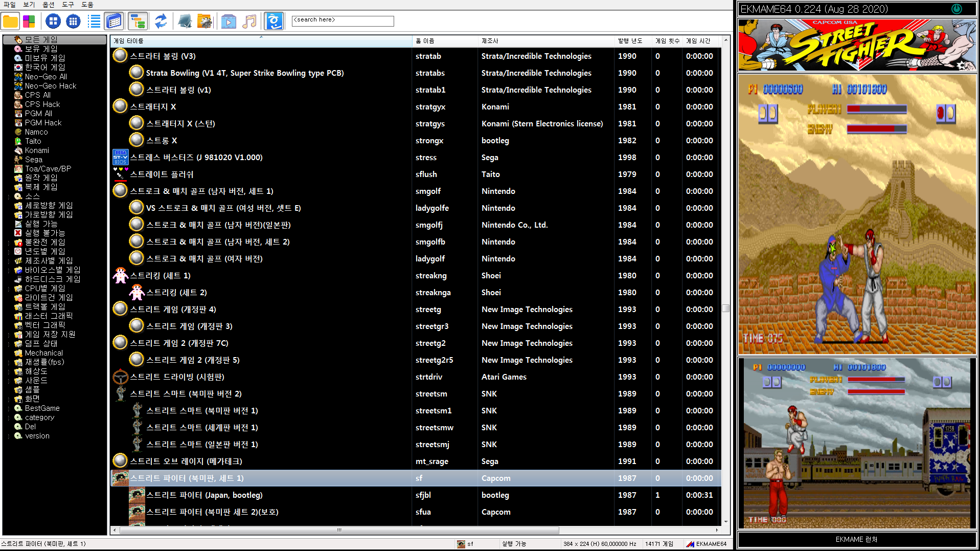The width and height of the screenshot is (980, 551).
Task: Expand the BestGame tree node
Action: (x=9, y=408)
